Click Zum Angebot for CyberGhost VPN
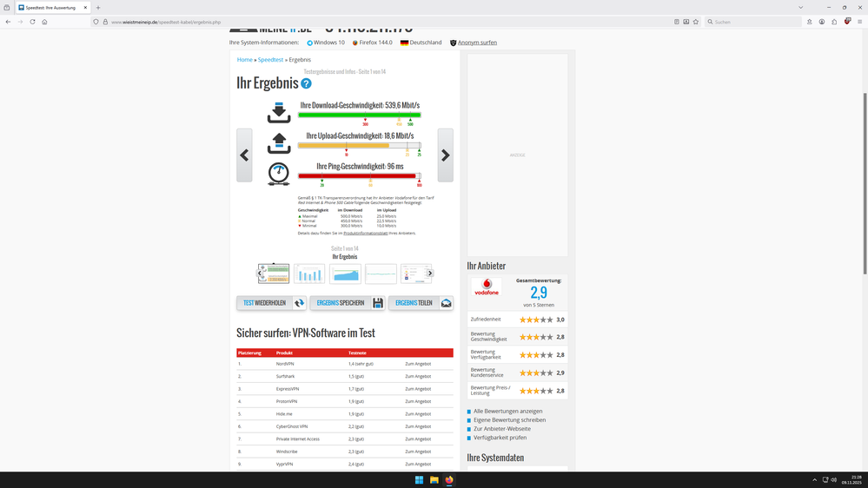This screenshot has height=488, width=868. point(418,426)
